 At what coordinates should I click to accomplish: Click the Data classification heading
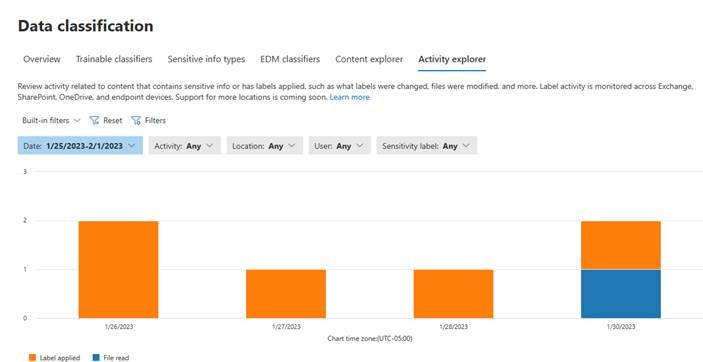(86, 26)
